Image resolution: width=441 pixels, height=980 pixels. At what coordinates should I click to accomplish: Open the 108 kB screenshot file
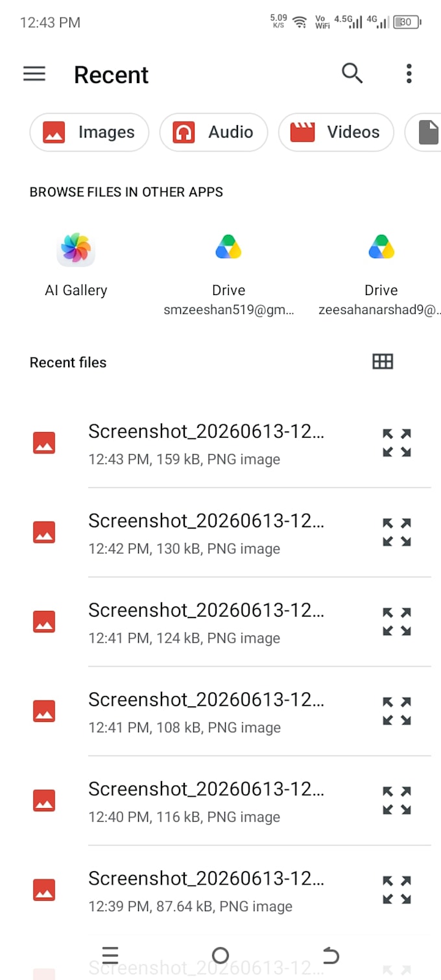point(206,711)
